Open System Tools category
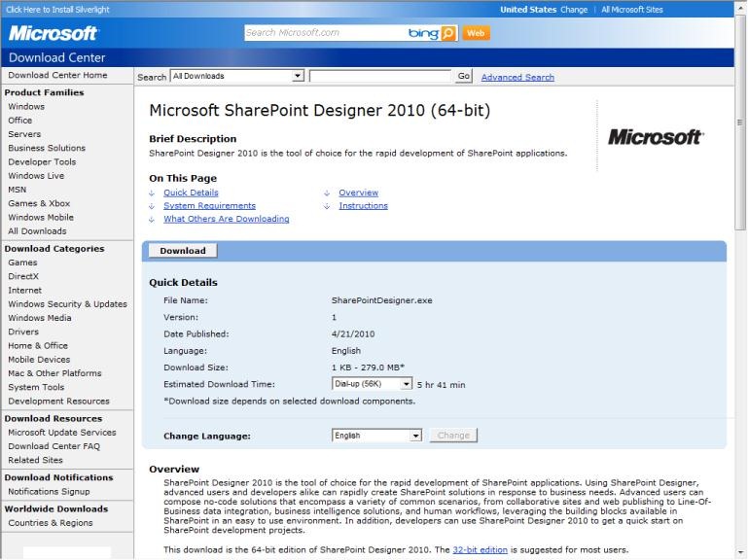Image resolution: width=748 pixels, height=560 pixels. (36, 387)
